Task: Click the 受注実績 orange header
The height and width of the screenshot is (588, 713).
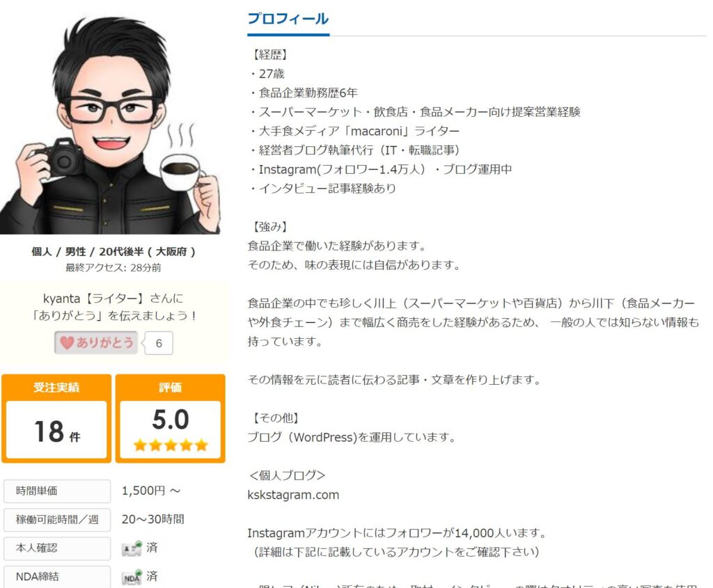Action: (x=56, y=387)
